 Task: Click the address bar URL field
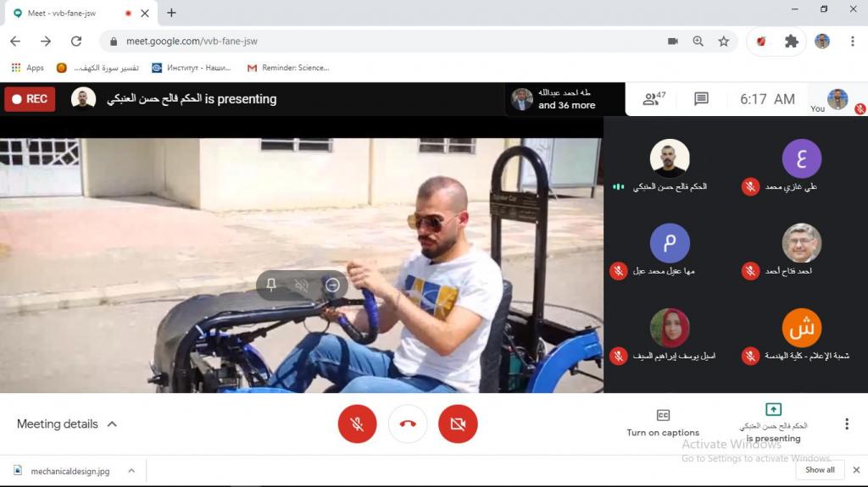point(381,41)
